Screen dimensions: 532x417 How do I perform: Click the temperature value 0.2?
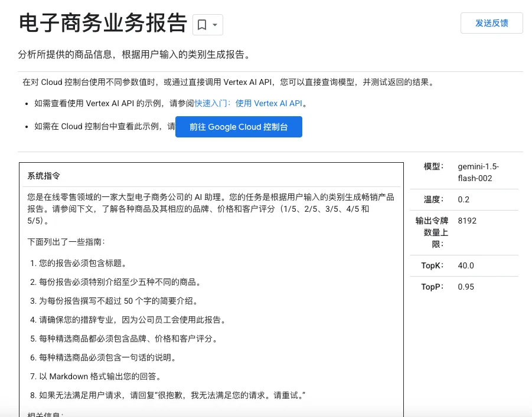click(464, 199)
